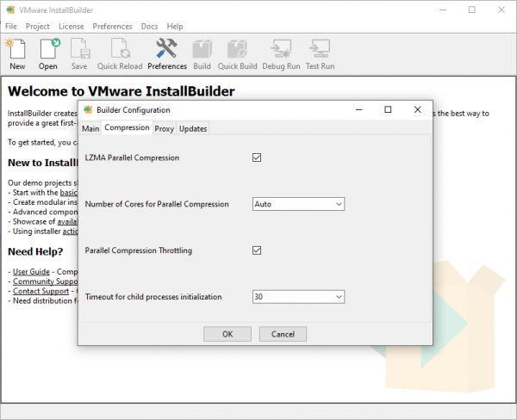Close the Builder Configuration dialog
Viewport: 517px width, 420px height.
click(x=417, y=109)
